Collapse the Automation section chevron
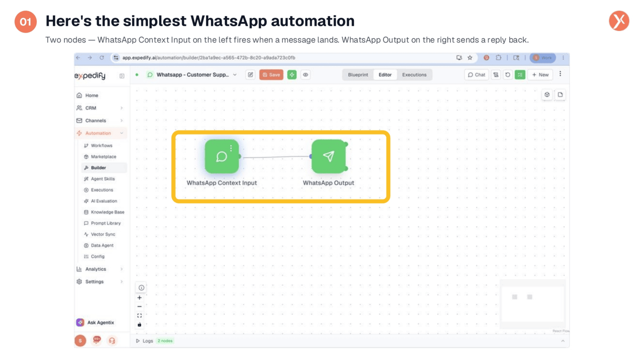The image size is (644, 362). pyautogui.click(x=122, y=133)
